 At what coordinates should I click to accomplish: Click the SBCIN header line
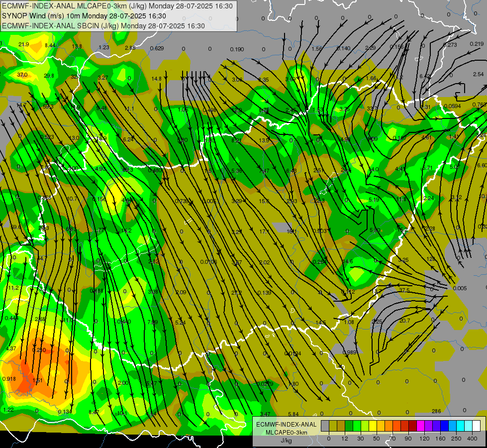pos(103,26)
